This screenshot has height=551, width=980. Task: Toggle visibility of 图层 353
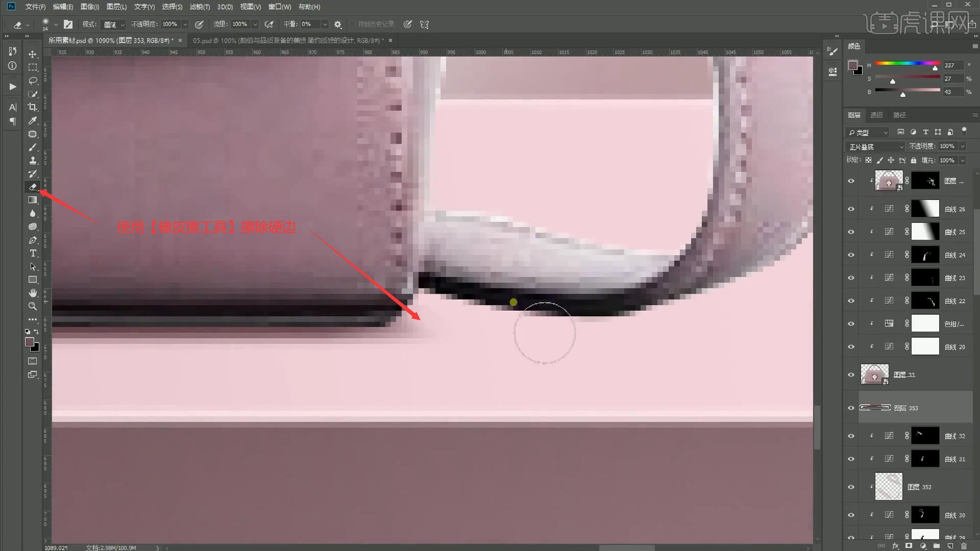pos(851,408)
